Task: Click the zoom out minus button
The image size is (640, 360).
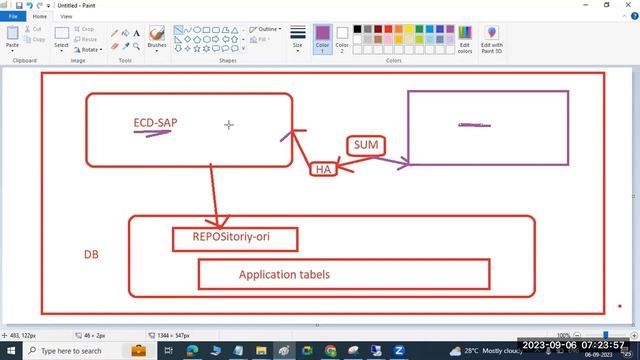Action: point(577,336)
